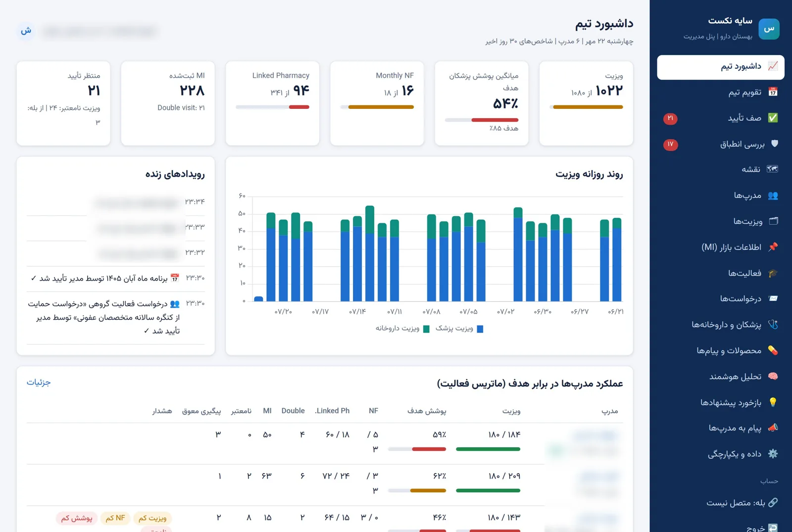
Task: Click the صف تأیید checkmark icon
Action: click(773, 118)
